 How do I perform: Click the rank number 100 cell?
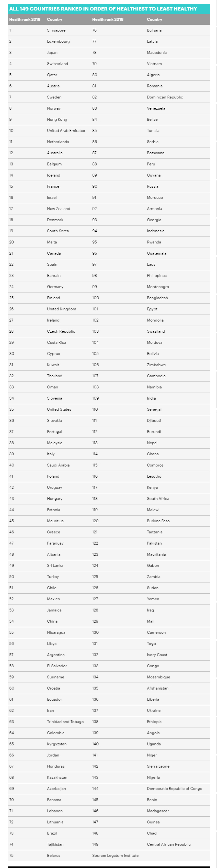(95, 298)
